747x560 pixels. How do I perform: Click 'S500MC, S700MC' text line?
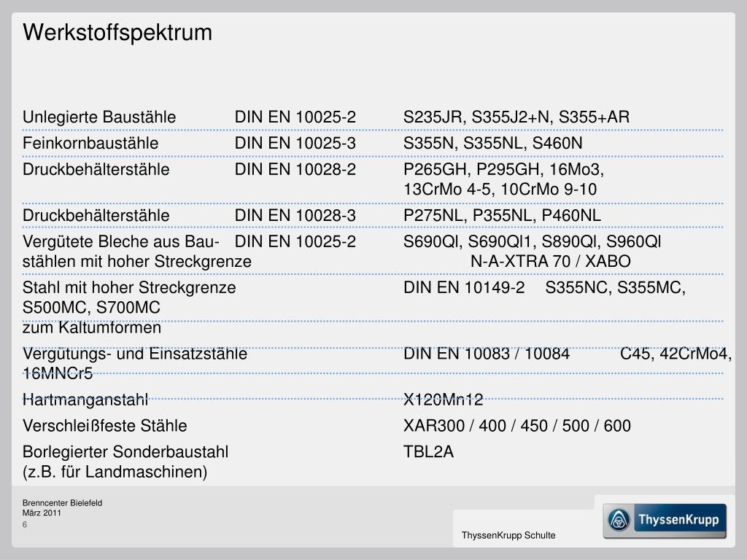coord(91,308)
